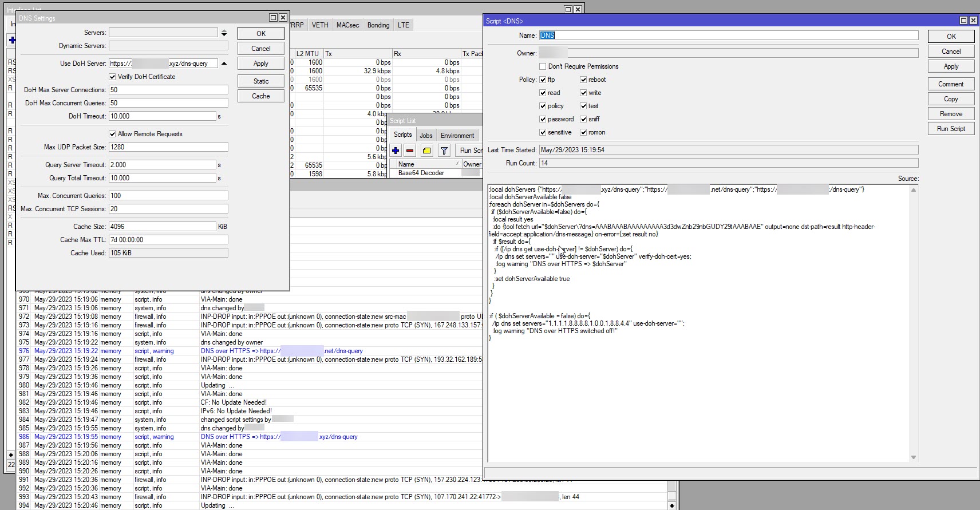Edit DoH Max Server Connections value
Screen dimensions: 980x510
click(x=168, y=90)
